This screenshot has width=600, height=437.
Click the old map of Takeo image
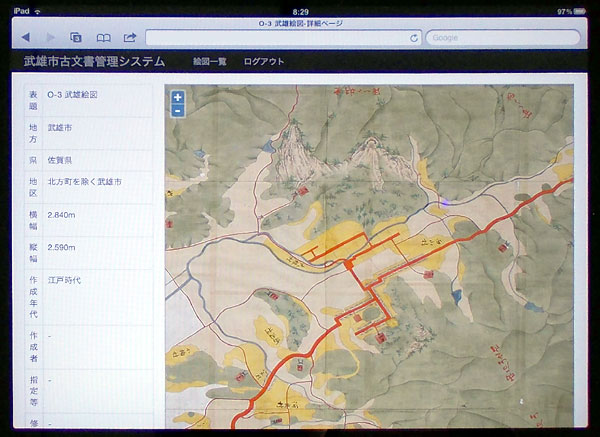[369, 256]
